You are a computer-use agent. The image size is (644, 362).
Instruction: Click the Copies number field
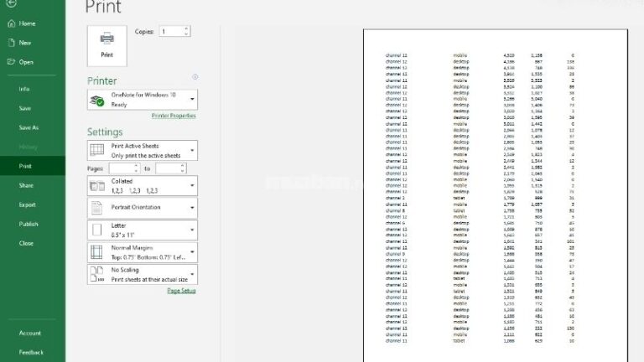[x=171, y=31]
